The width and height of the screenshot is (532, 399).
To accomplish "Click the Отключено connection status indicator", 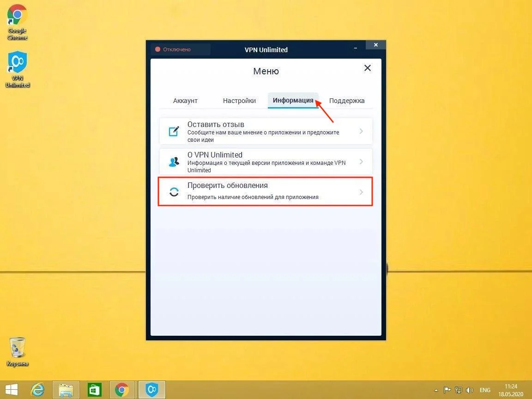I will tap(180, 49).
